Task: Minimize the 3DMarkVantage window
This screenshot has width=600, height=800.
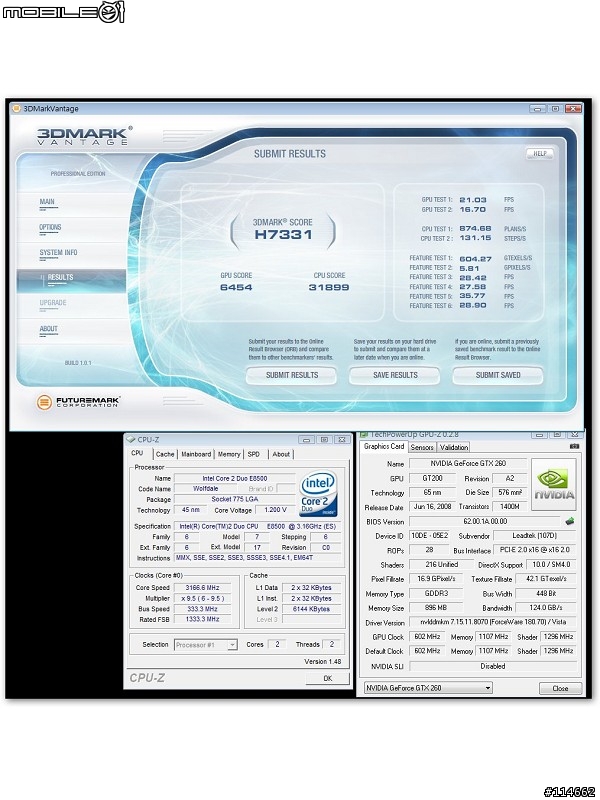Action: (x=537, y=109)
